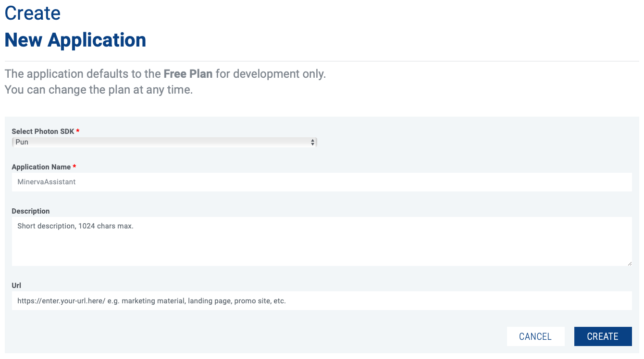Viewport: 644px width, 359px height.
Task: Click the "Url" field label
Action: (x=16, y=286)
